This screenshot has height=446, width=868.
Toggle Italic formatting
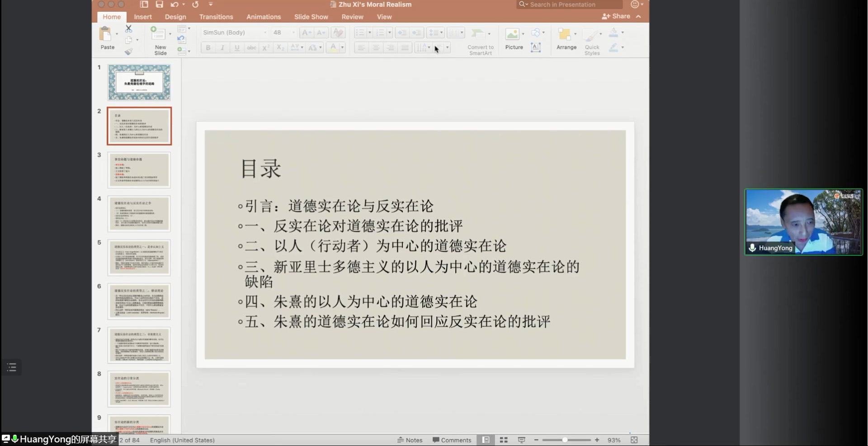click(222, 47)
